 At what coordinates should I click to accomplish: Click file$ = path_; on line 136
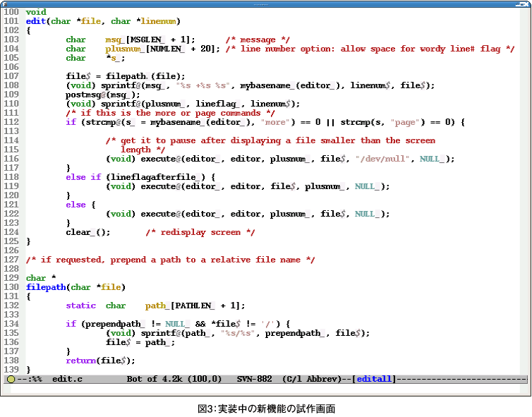140,342
